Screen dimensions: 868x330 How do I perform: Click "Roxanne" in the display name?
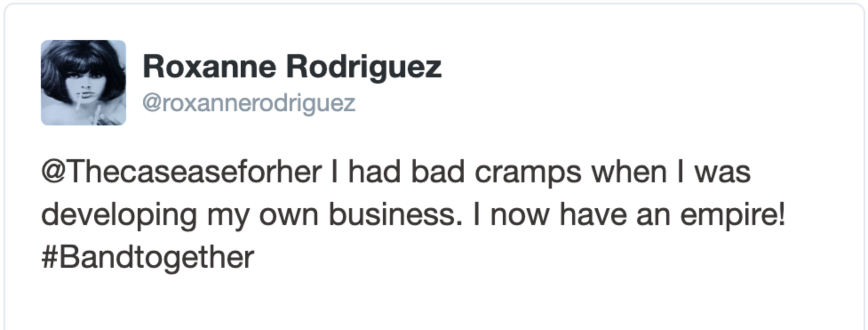209,67
